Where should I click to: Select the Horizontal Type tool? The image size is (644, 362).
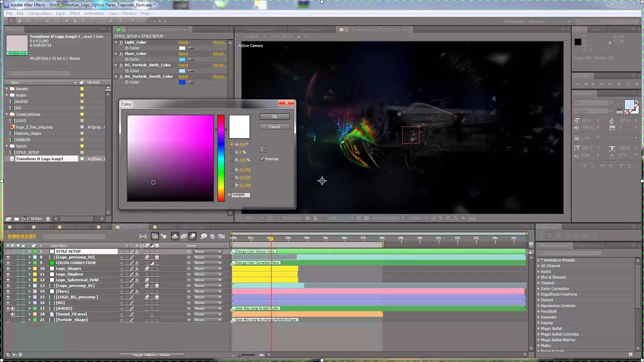pyautogui.click(x=83, y=21)
